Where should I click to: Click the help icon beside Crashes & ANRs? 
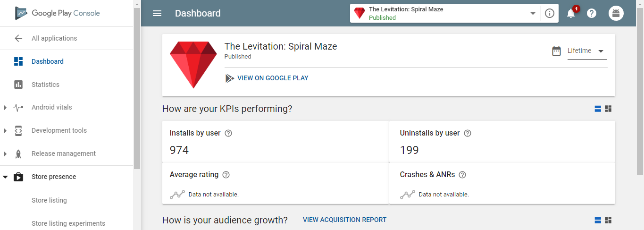pyautogui.click(x=462, y=175)
